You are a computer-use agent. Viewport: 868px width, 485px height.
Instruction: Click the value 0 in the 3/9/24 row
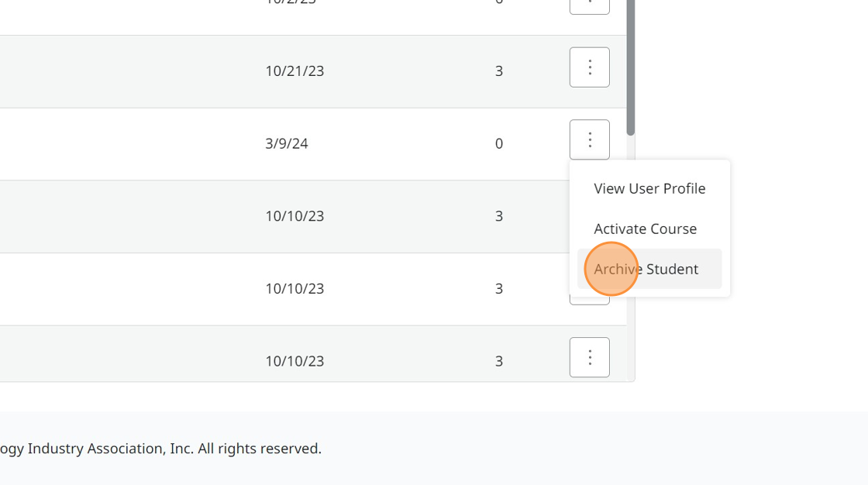499,143
